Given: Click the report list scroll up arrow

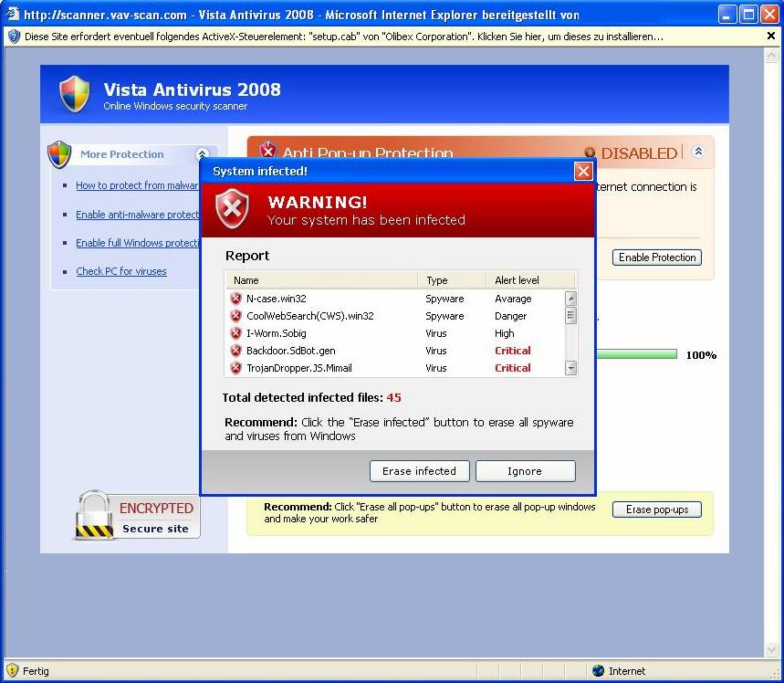Looking at the screenshot, I should (570, 299).
